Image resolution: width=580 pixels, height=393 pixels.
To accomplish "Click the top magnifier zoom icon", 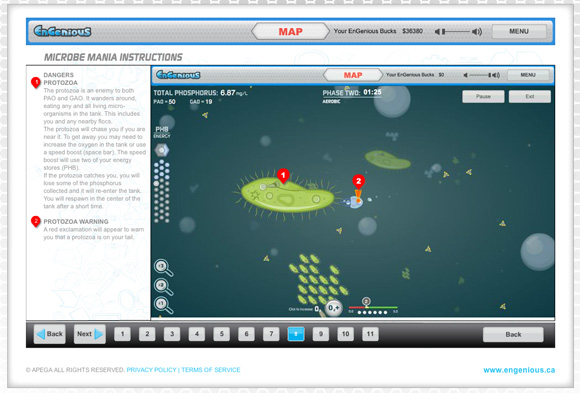I will pyautogui.click(x=163, y=268).
